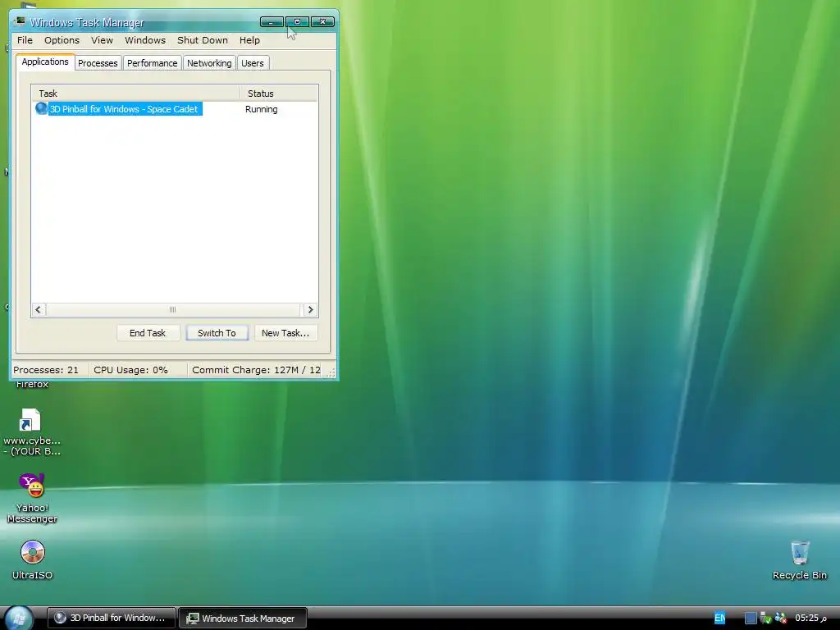Screen dimensions: 840x630
Task: Close the Task Manager window
Action: pos(322,22)
